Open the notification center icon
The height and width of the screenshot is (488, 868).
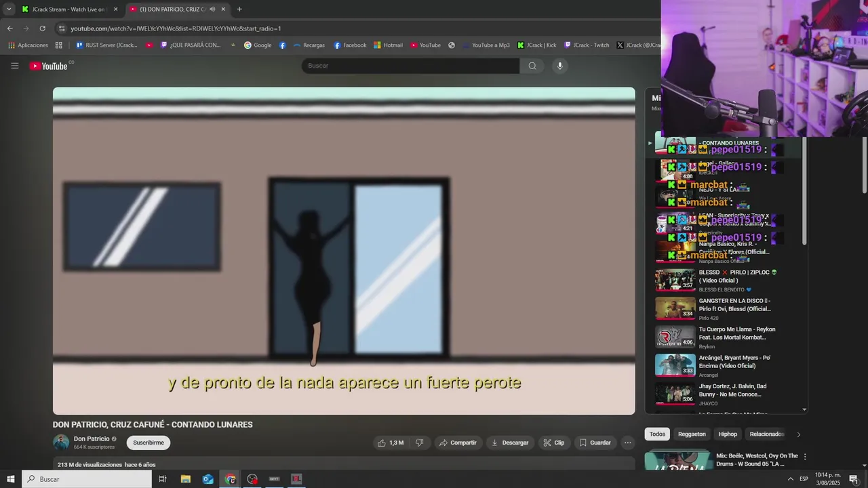[854, 479]
